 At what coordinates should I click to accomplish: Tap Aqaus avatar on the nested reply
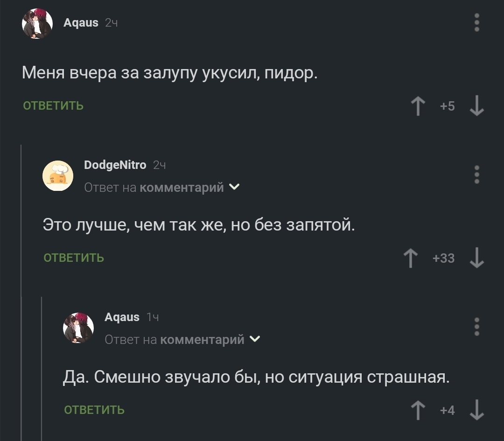click(x=78, y=328)
